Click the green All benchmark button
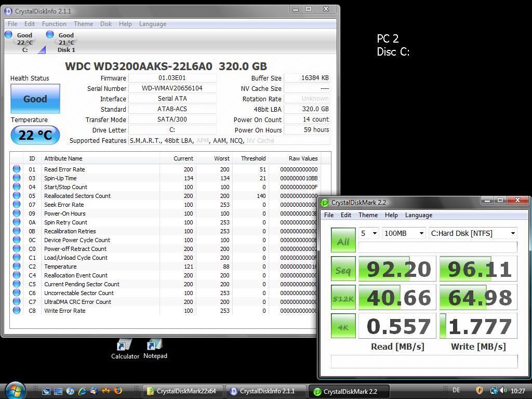This screenshot has height=399, width=532. 343,240
